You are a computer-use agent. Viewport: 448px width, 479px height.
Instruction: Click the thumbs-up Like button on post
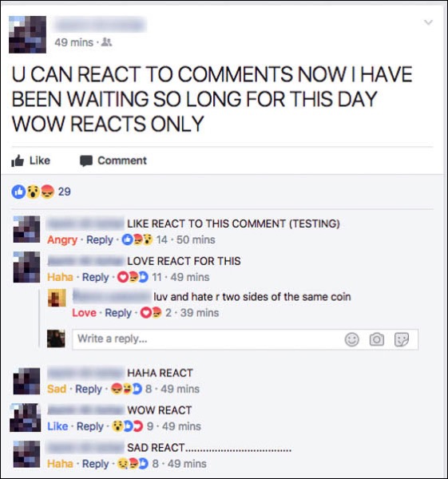[30, 160]
